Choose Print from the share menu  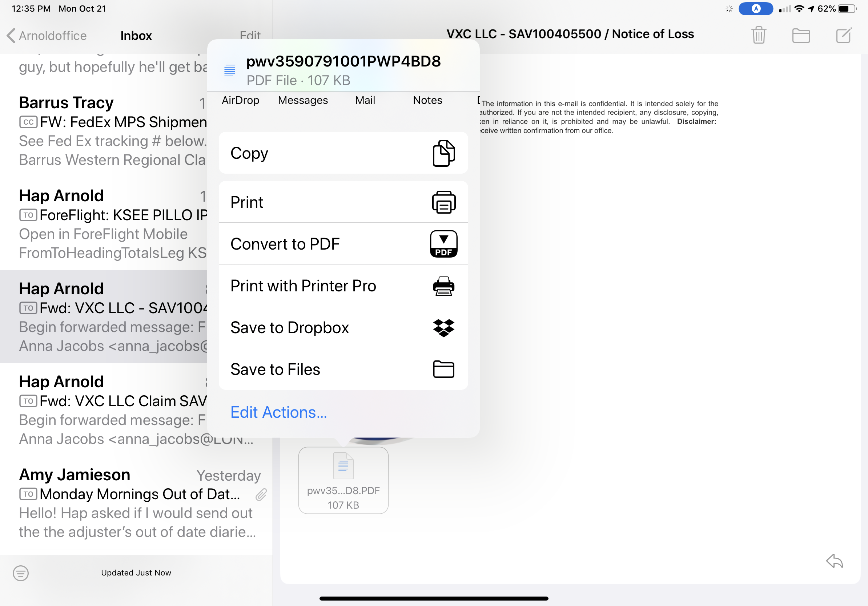343,202
